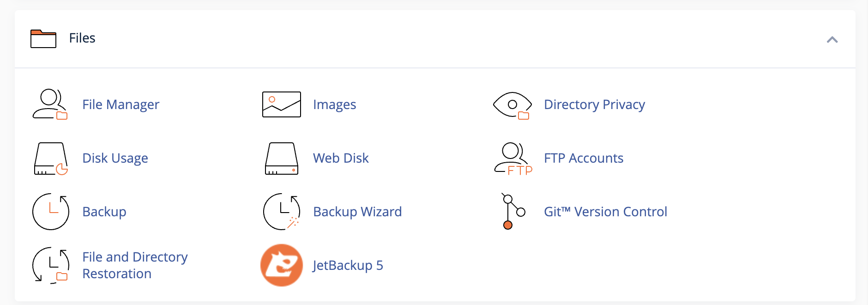868x305 pixels.
Task: Click the Git Version Control branch icon
Action: pyautogui.click(x=512, y=212)
